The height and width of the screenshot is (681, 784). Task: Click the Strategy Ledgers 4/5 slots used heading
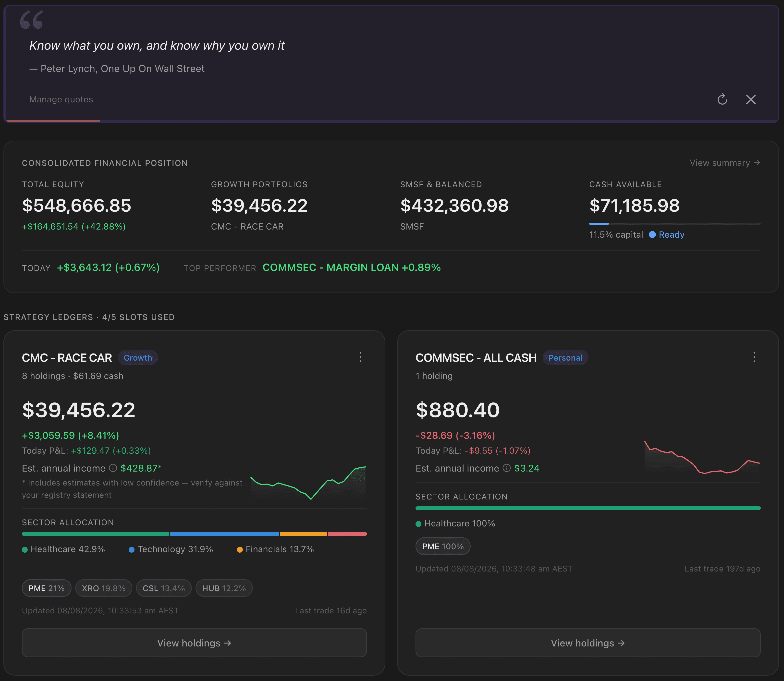coord(89,317)
